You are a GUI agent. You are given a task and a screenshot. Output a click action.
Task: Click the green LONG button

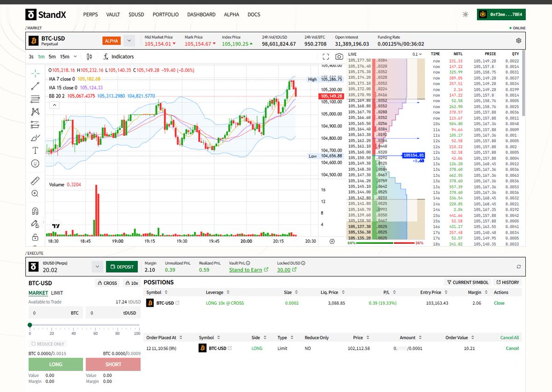[x=56, y=364]
